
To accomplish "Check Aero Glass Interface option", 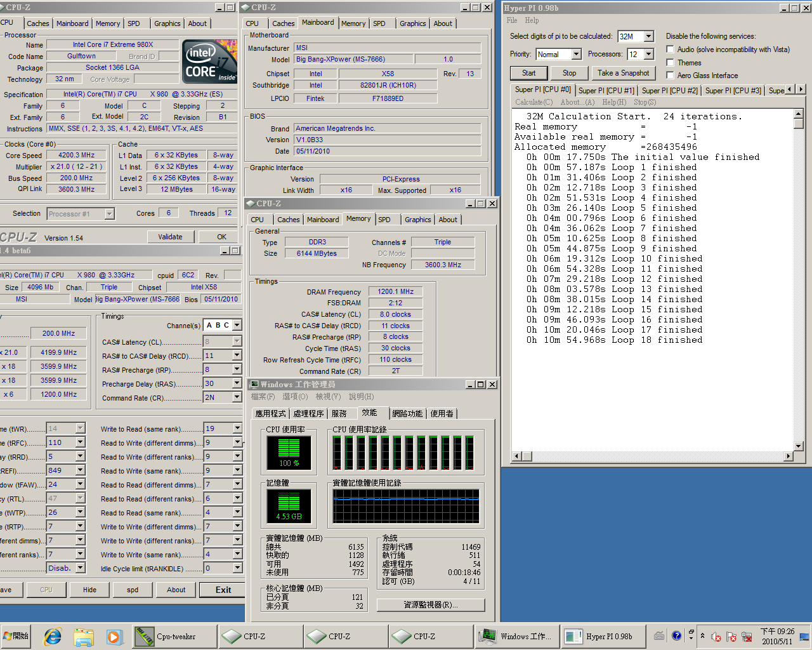I will pyautogui.click(x=670, y=75).
